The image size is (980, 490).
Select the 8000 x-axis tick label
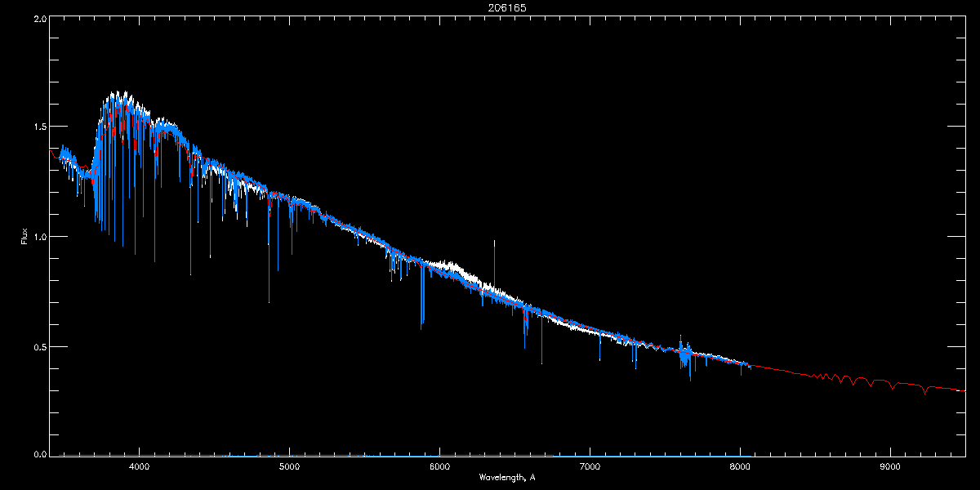click(740, 466)
